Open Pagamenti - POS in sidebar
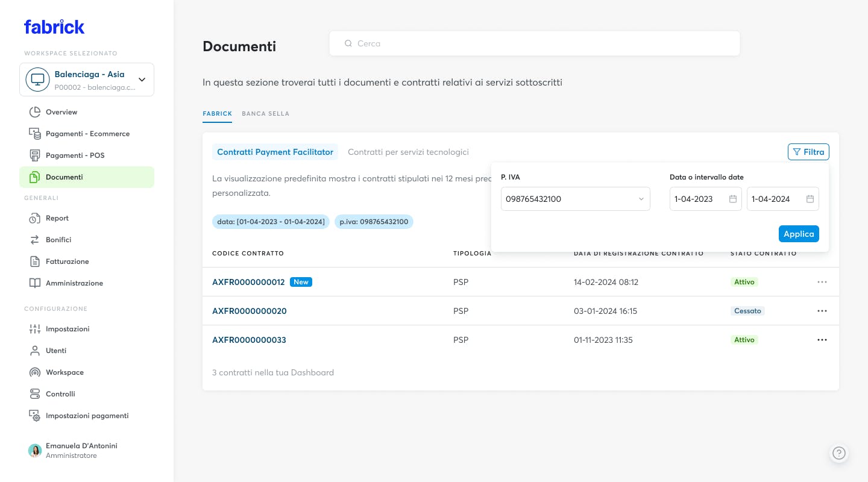 87,155
